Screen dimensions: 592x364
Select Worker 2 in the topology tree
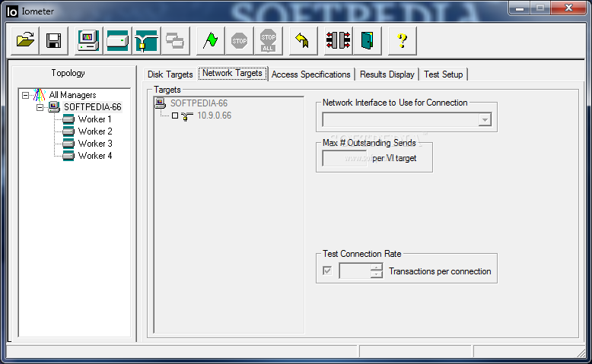click(95, 131)
